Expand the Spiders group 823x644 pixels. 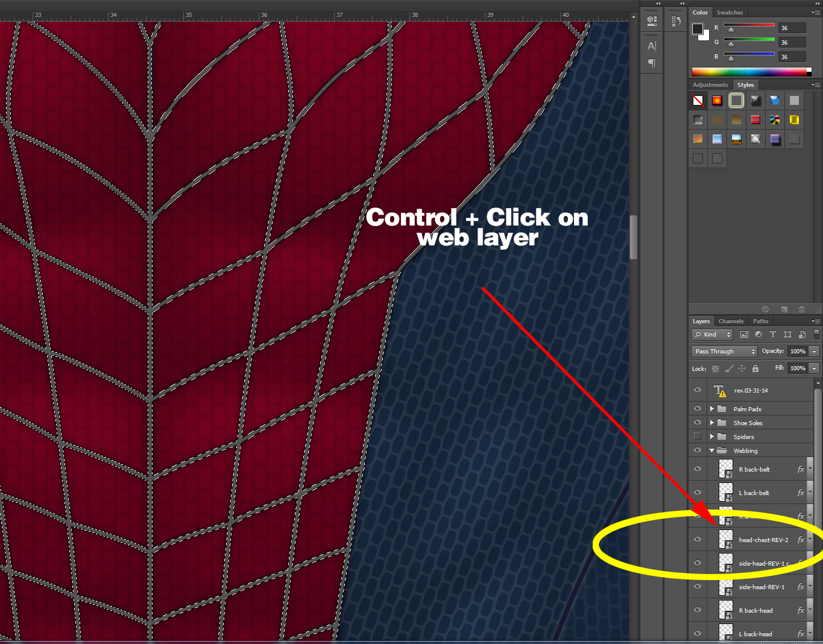click(x=712, y=437)
